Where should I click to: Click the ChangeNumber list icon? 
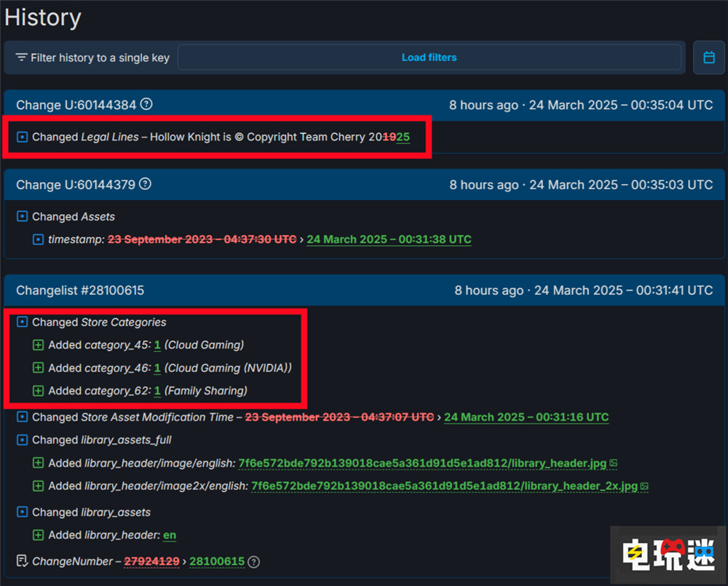pos(22,561)
